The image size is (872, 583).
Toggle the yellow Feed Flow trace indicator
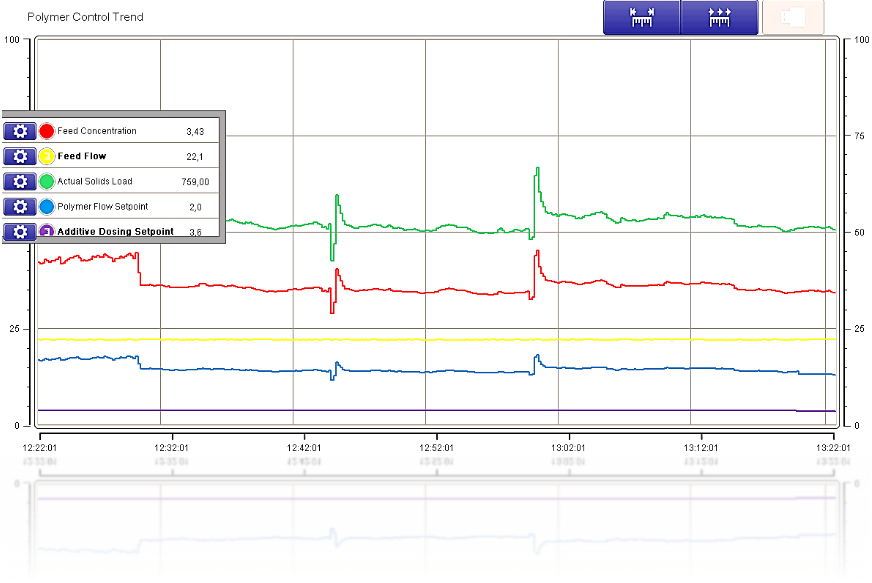(x=47, y=156)
